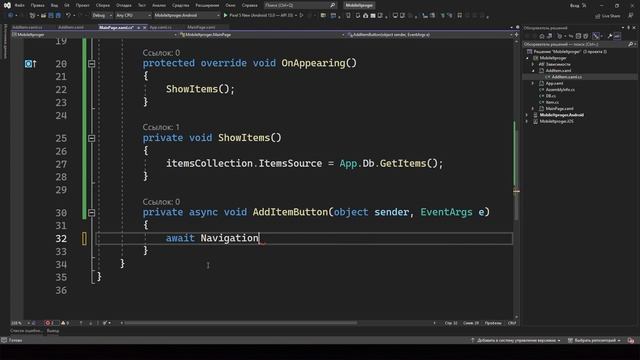Click the override indicator icon at line 20
Screen dimensions: 640x360
30,64
